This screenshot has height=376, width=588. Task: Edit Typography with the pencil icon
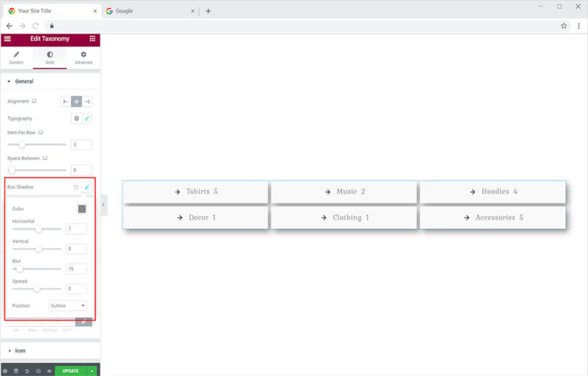pos(87,119)
